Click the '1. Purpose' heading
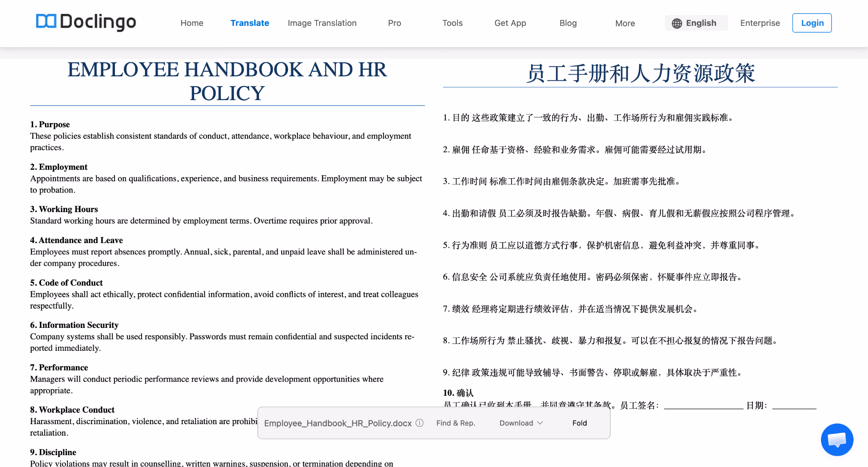 click(50, 124)
